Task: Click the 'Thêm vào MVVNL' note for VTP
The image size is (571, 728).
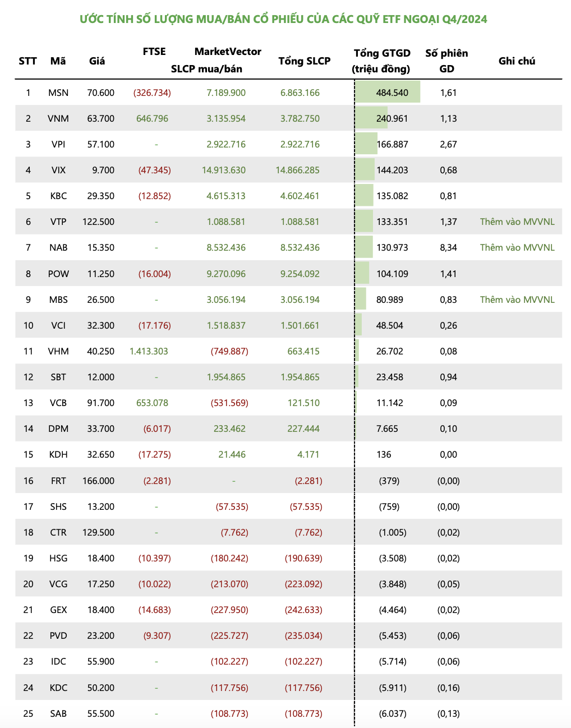Action: tap(517, 222)
